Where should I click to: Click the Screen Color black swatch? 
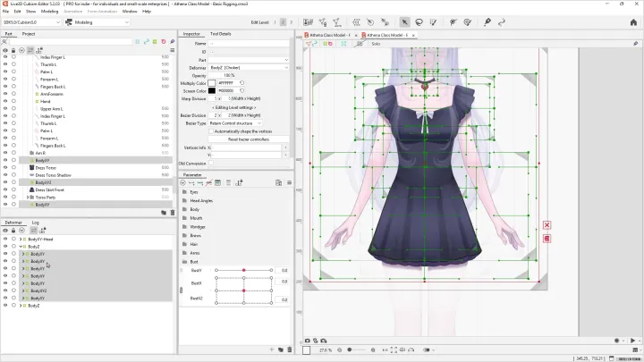coord(211,90)
